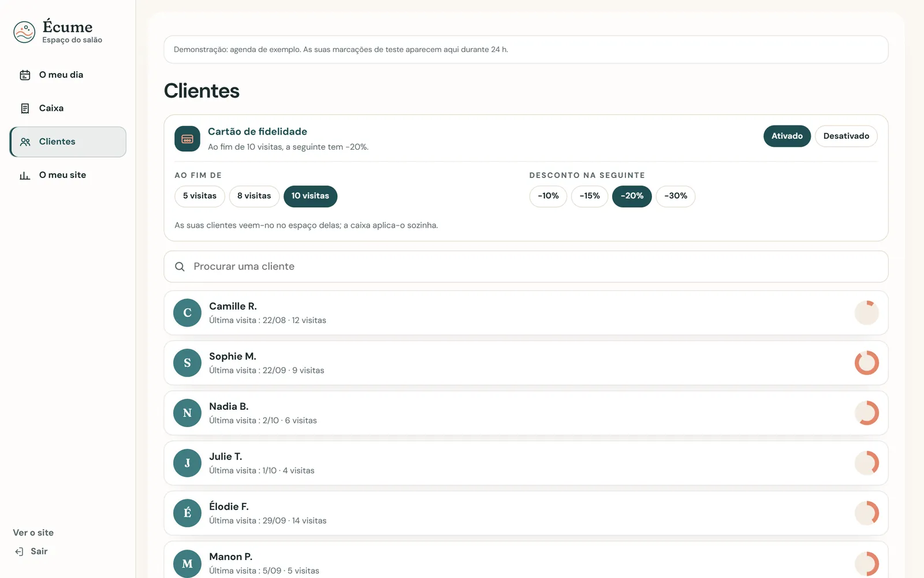Open the Clientes menu item
The height and width of the screenshot is (578, 924).
point(68,142)
